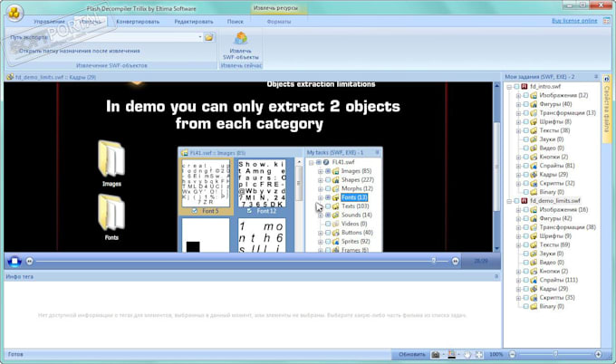The width and height of the screenshot is (616, 364).
Task: Expand the Изображения (16) node
Action: (518, 210)
